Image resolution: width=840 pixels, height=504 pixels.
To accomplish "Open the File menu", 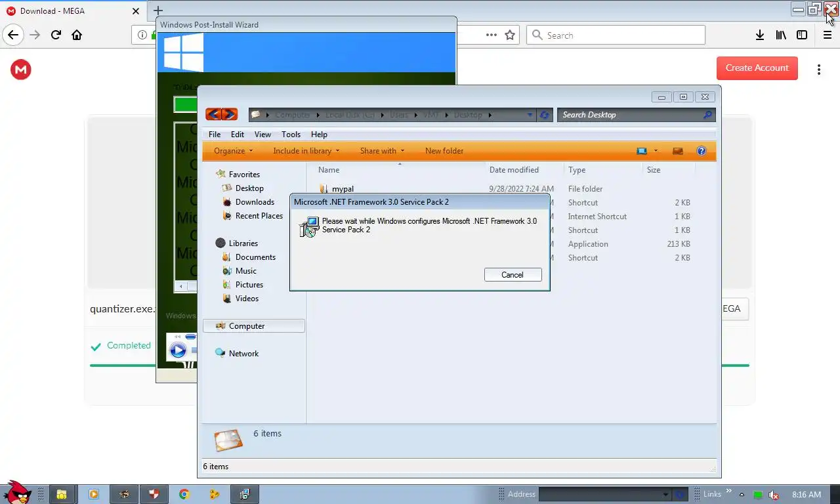I will pyautogui.click(x=215, y=135).
